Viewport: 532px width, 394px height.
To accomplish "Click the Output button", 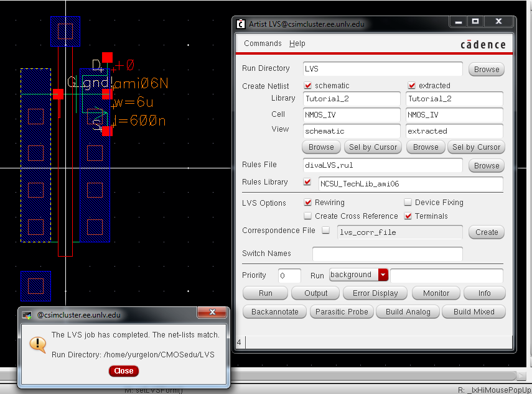I will pos(315,293).
